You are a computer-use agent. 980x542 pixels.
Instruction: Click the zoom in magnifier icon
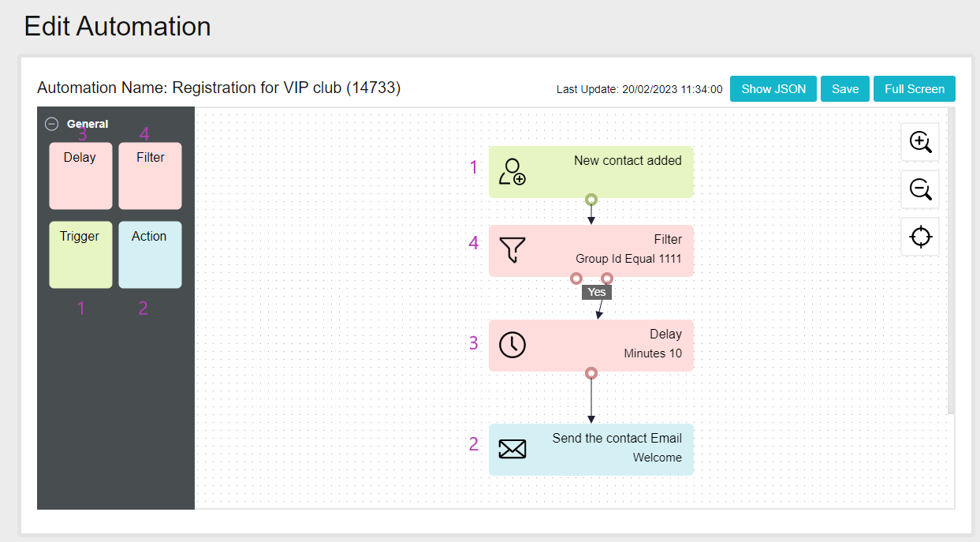point(920,142)
